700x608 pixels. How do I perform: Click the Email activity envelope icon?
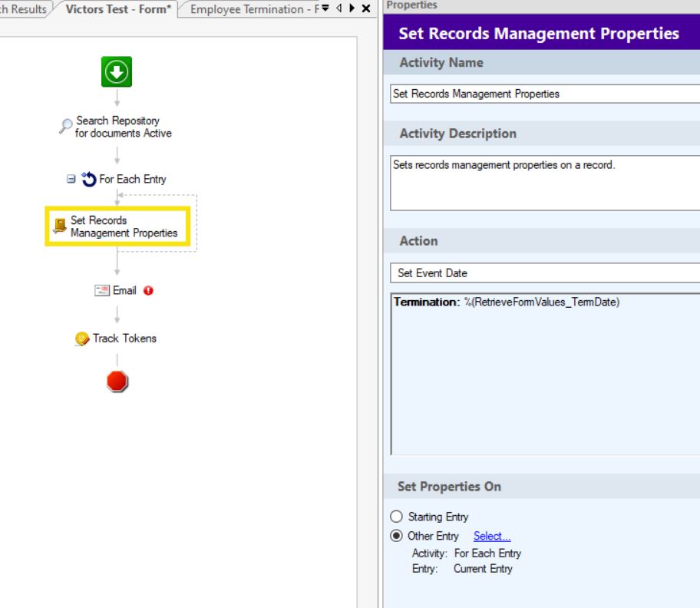point(102,291)
